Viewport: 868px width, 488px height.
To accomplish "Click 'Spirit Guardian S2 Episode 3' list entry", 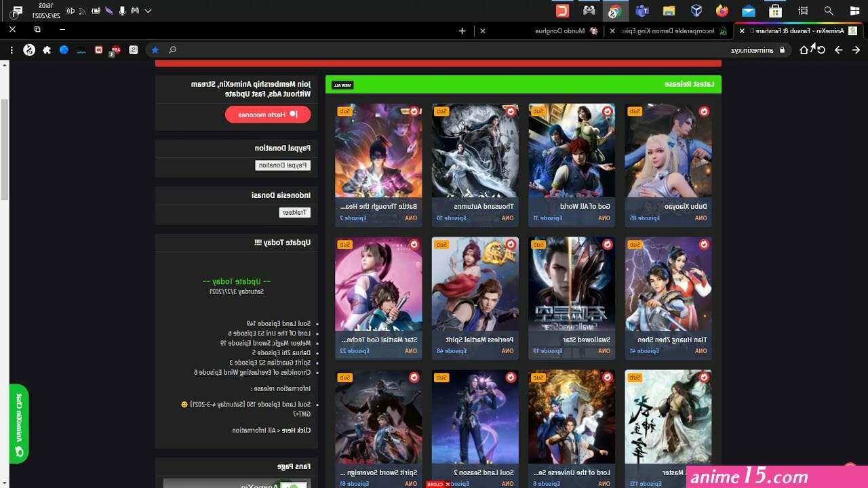I will [270, 363].
